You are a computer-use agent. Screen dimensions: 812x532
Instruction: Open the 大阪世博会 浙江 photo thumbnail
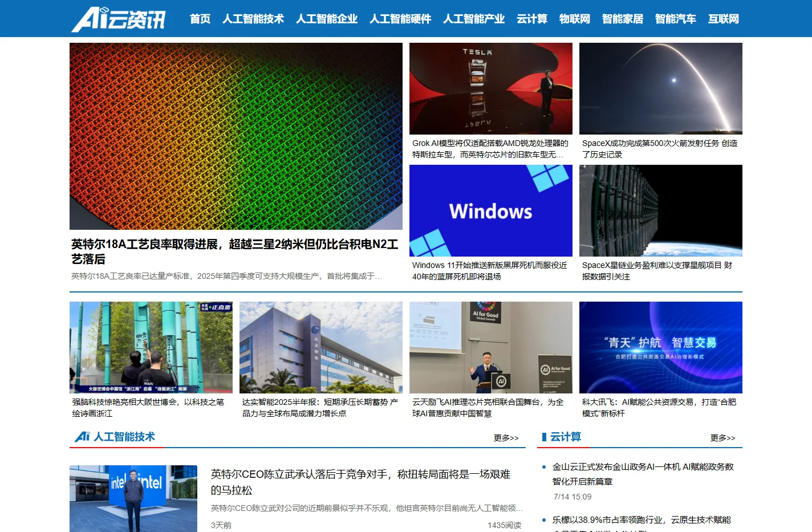[x=151, y=347]
